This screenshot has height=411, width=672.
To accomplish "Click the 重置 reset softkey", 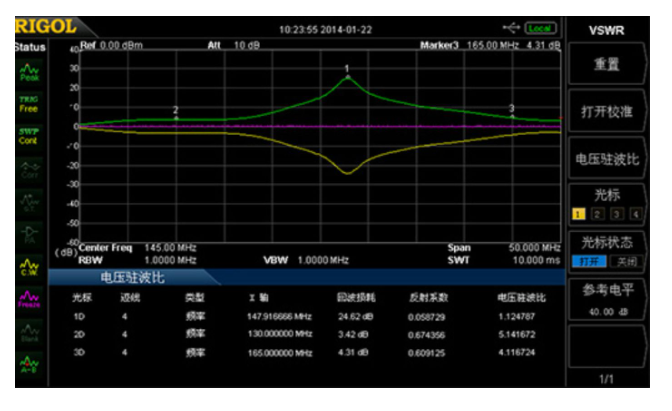I will tap(607, 64).
